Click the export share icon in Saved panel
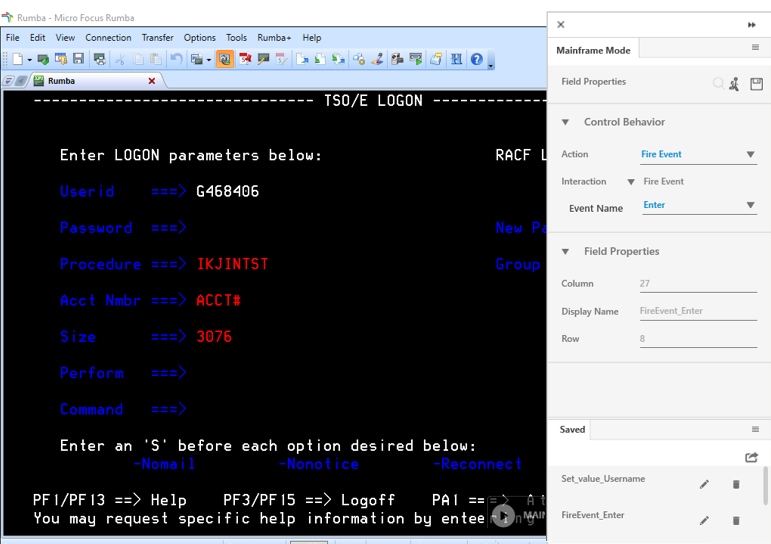This screenshot has height=544, width=771. coord(751,457)
